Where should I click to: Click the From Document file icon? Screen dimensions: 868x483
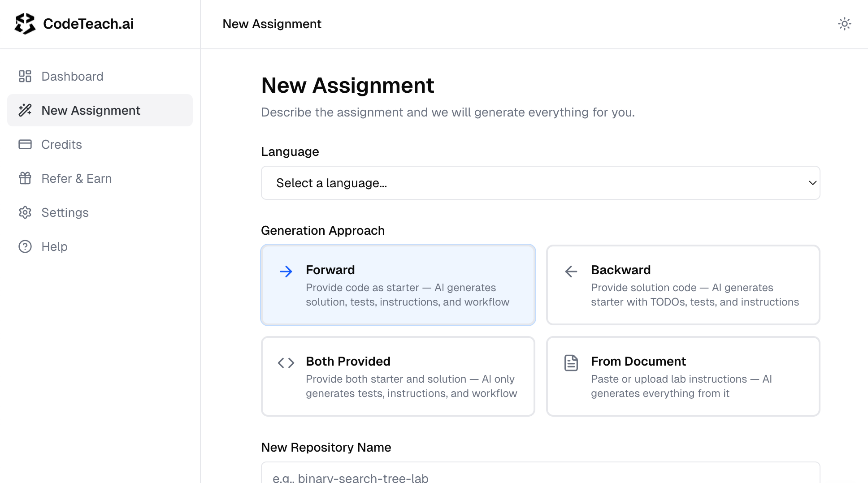pos(571,363)
